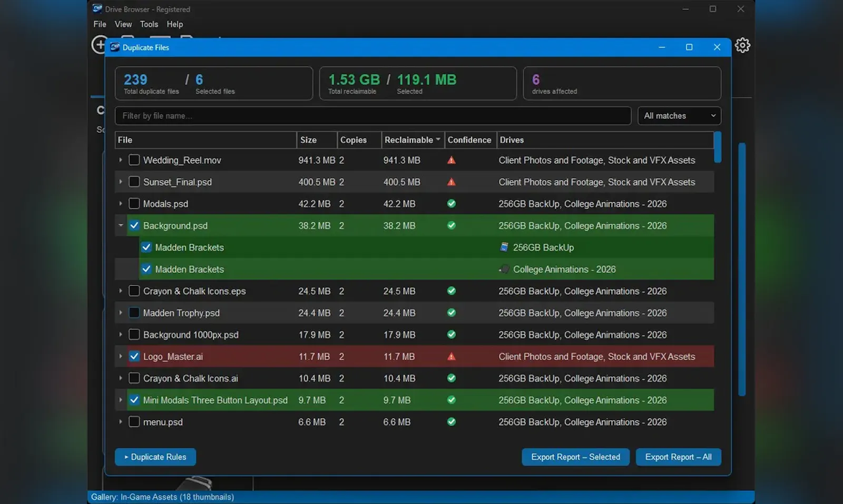Click the College Animations - 2026 drive icon
Screen dimensions: 843x504
(504, 269)
